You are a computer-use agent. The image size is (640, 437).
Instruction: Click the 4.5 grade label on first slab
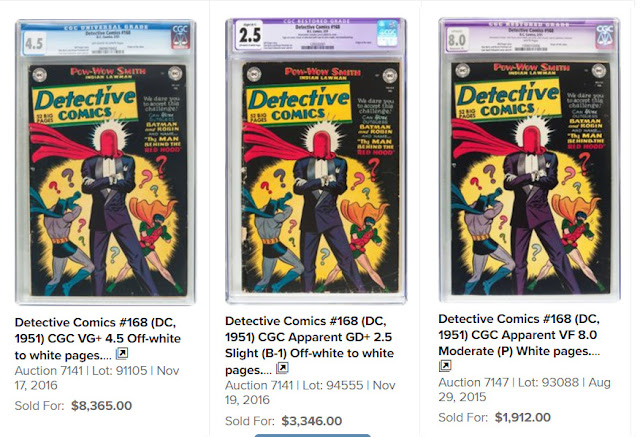(x=34, y=42)
